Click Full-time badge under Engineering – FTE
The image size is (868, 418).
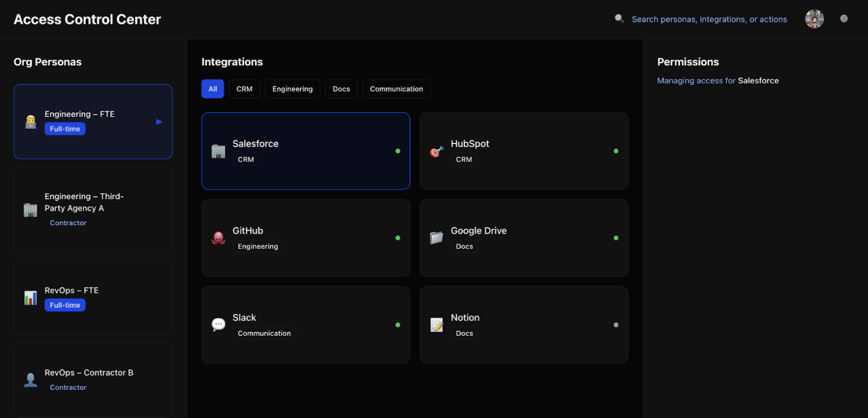pyautogui.click(x=65, y=129)
